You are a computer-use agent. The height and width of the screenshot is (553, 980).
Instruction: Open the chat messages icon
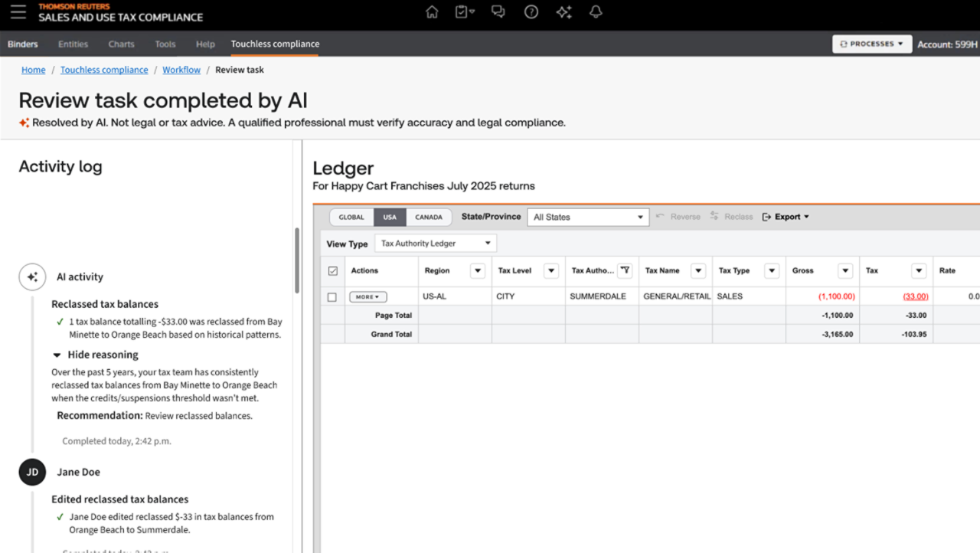pyautogui.click(x=498, y=12)
